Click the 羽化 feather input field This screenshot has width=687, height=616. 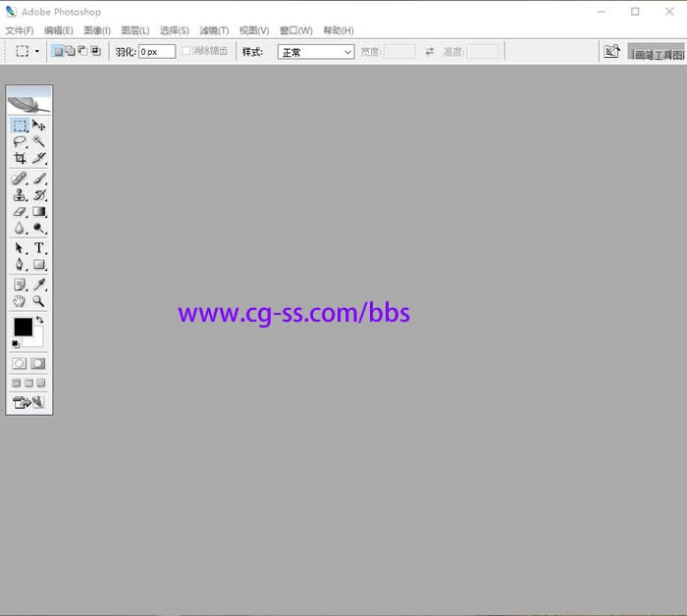click(156, 51)
